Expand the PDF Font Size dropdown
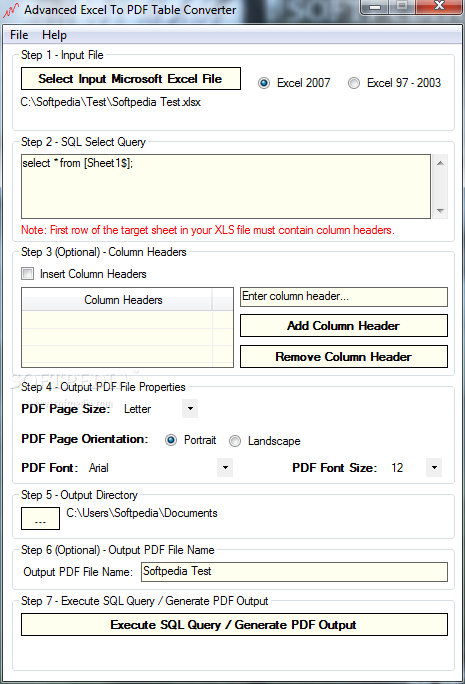The width and height of the screenshot is (465, 684). coord(434,468)
